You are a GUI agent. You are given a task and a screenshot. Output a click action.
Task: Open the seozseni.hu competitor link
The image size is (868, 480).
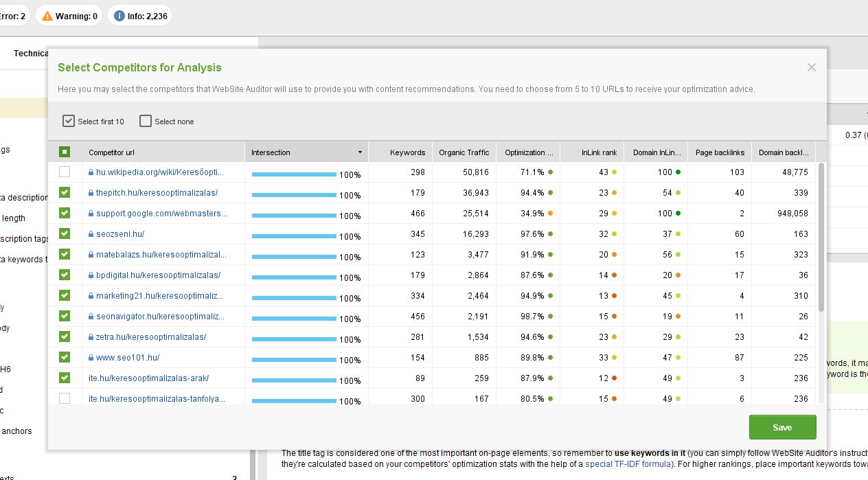click(120, 234)
